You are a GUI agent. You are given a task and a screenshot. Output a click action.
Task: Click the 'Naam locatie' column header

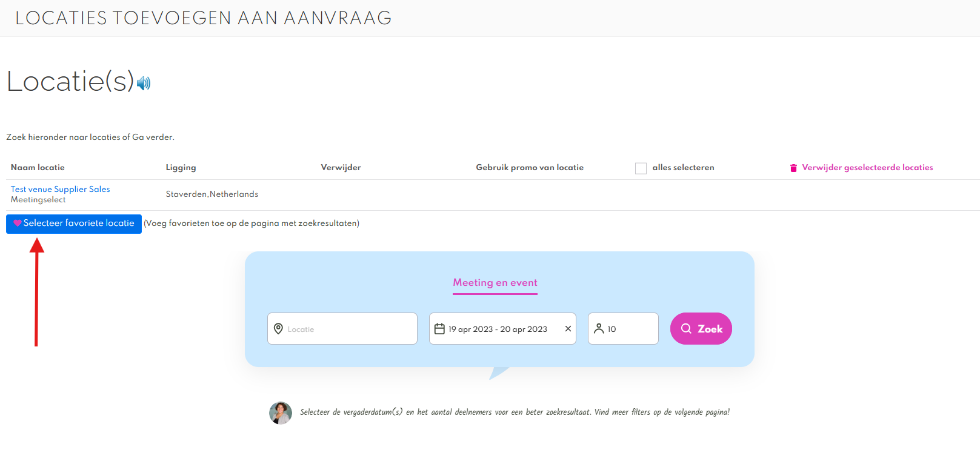(38, 168)
